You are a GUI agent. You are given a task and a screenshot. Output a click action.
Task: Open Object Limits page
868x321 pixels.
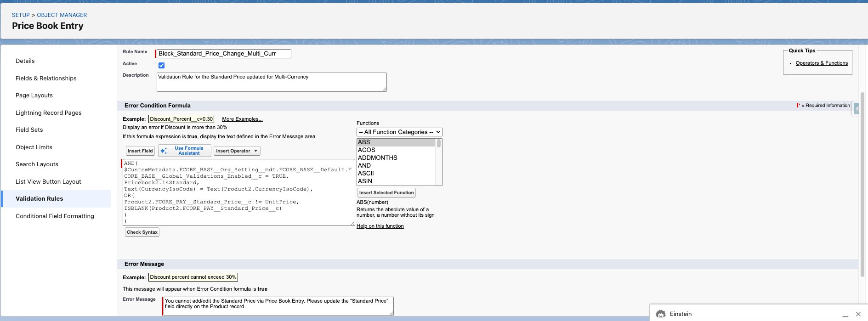pyautogui.click(x=34, y=147)
